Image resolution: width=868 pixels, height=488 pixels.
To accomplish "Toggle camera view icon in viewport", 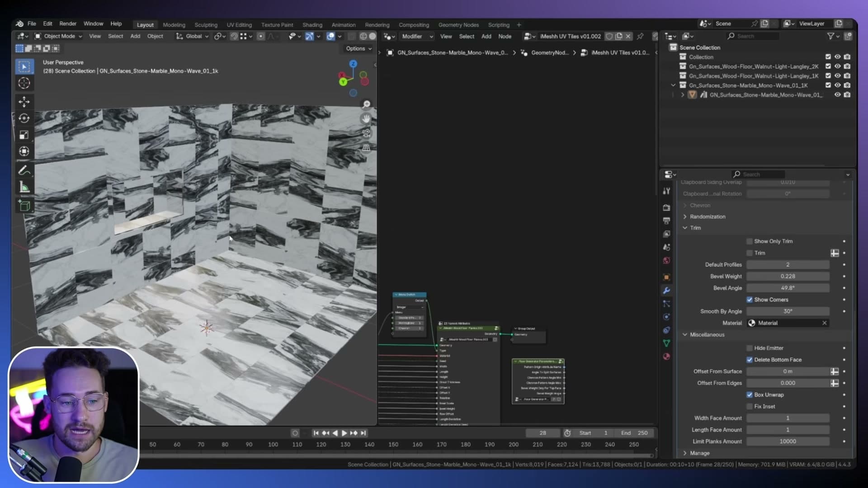I will click(366, 133).
